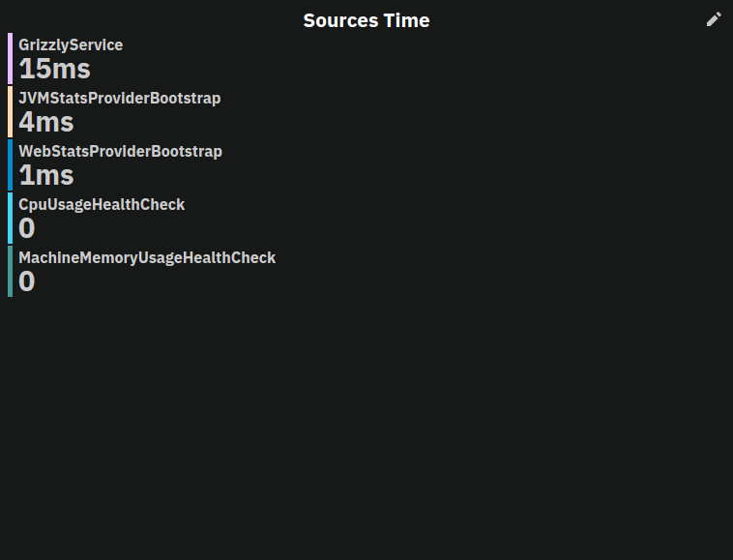
Task: Click the 'ms' unit after the 15 value
Action: 71,70
